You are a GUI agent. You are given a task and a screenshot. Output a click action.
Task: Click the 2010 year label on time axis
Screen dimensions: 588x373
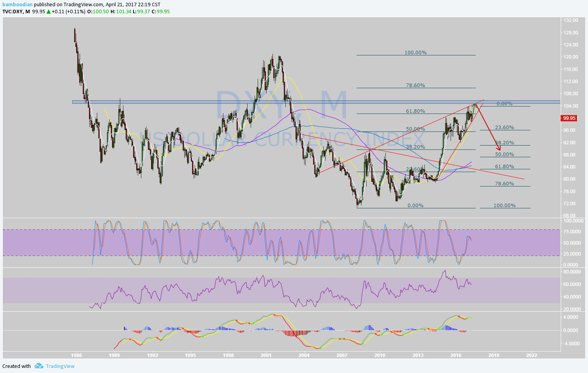pos(380,355)
